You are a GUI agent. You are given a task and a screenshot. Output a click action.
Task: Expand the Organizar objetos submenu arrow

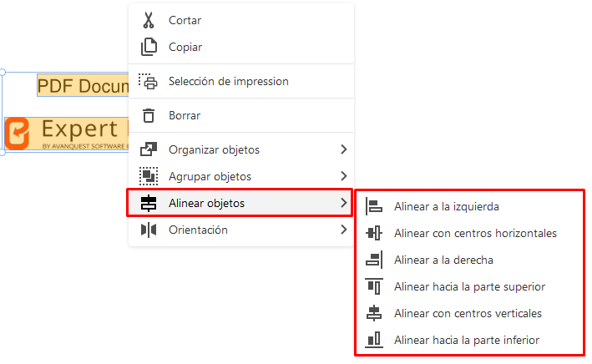click(x=343, y=149)
